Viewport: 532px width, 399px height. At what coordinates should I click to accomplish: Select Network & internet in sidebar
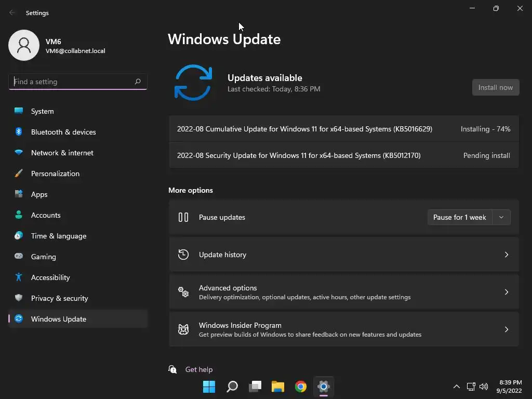coord(78,152)
